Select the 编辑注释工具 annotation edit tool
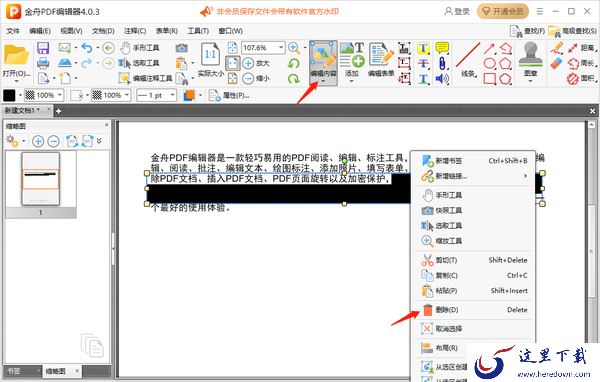The image size is (600, 382). 145,78
